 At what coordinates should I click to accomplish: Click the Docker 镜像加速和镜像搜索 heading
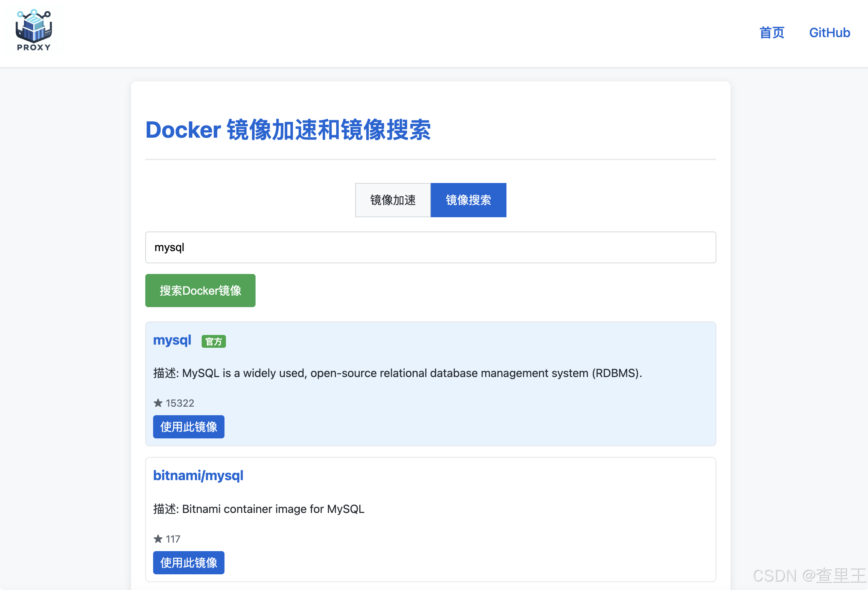click(x=288, y=130)
